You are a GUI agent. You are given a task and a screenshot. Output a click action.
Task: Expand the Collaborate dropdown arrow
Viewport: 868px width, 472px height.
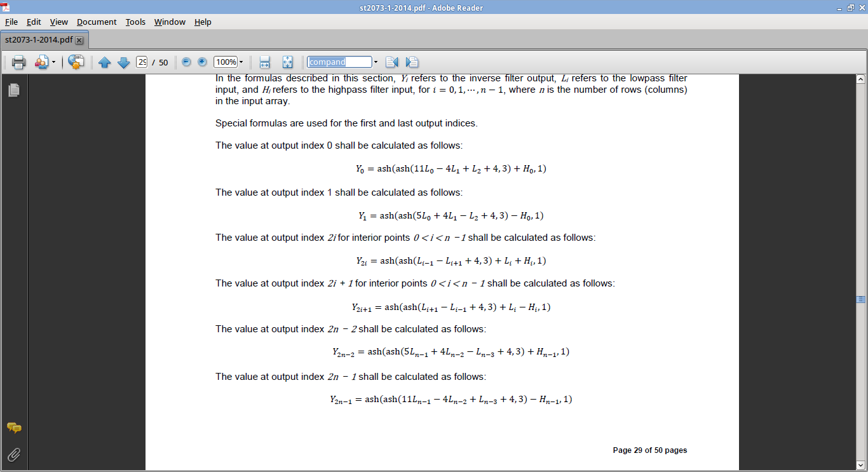(x=53, y=62)
